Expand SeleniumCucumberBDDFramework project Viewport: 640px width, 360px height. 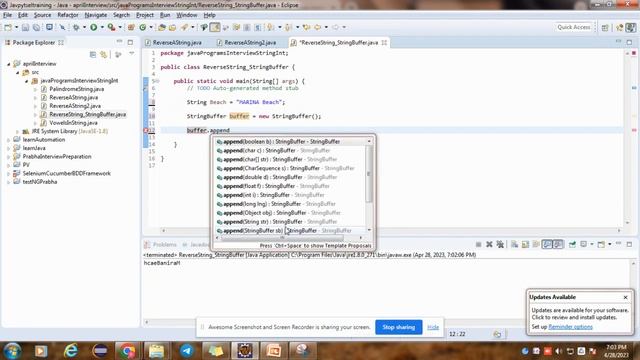click(x=9, y=173)
